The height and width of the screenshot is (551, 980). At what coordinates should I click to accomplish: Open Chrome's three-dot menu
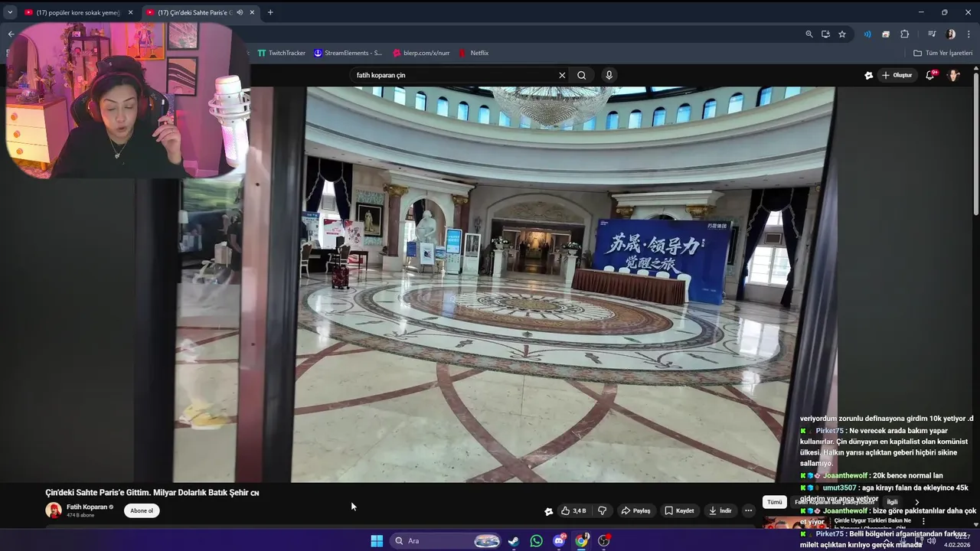pyautogui.click(x=969, y=34)
